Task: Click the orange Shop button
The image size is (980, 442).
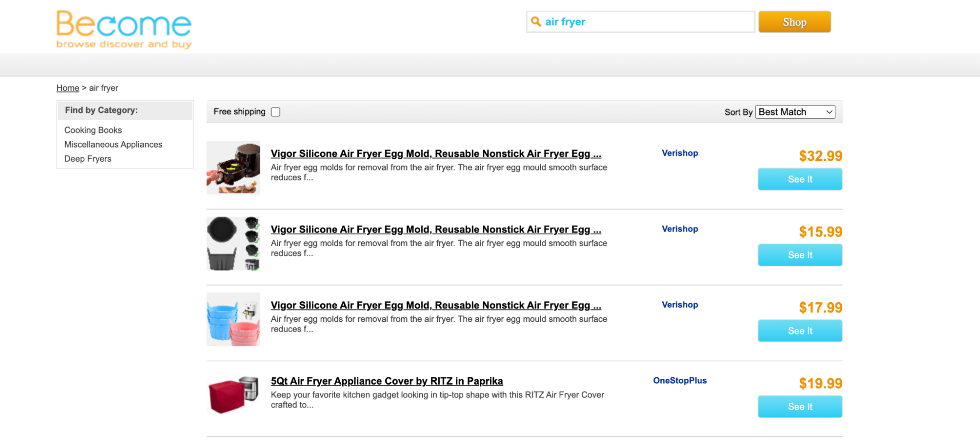Action: (x=794, y=22)
